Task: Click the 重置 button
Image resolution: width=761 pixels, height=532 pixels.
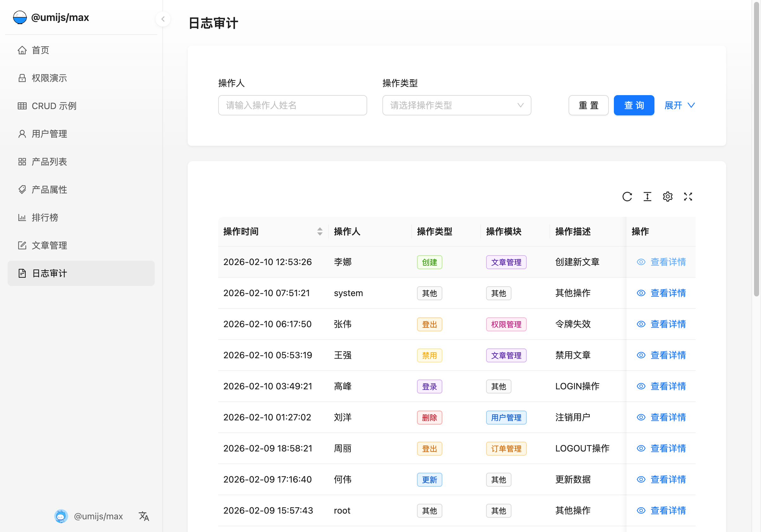Action: tap(588, 105)
